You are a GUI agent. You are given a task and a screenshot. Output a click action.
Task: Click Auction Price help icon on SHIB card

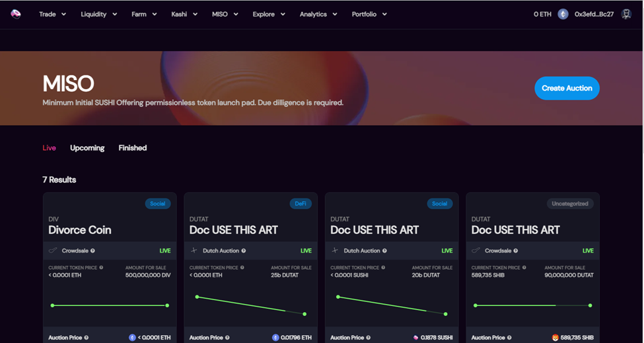(509, 338)
